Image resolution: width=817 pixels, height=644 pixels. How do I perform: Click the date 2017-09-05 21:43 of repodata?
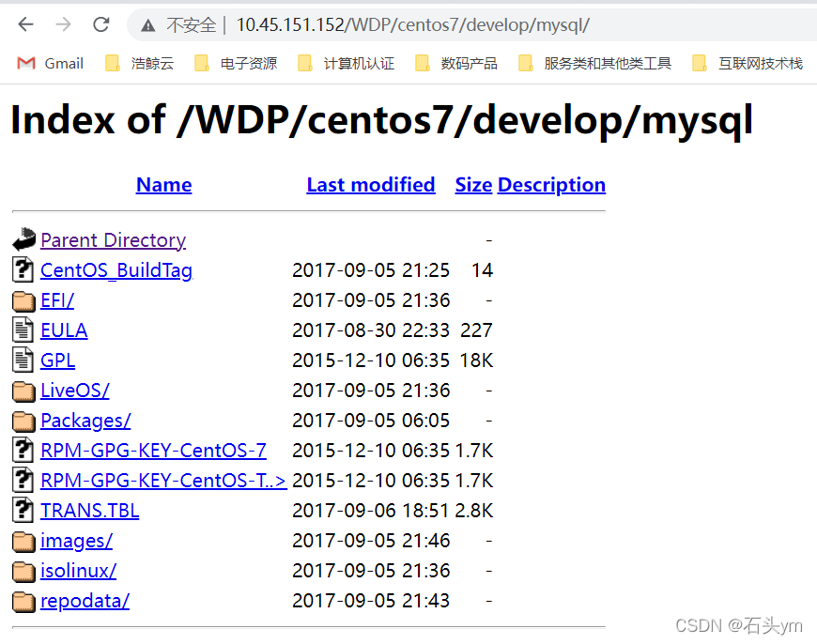tap(371, 601)
